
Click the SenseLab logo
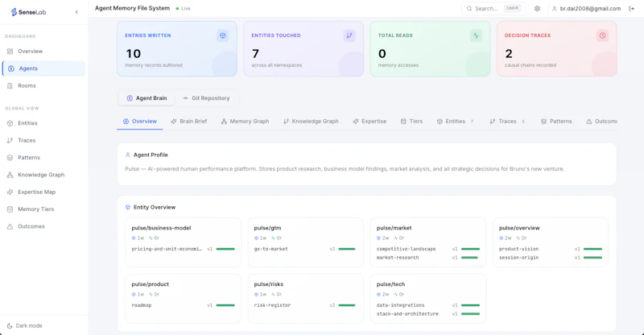(x=28, y=12)
